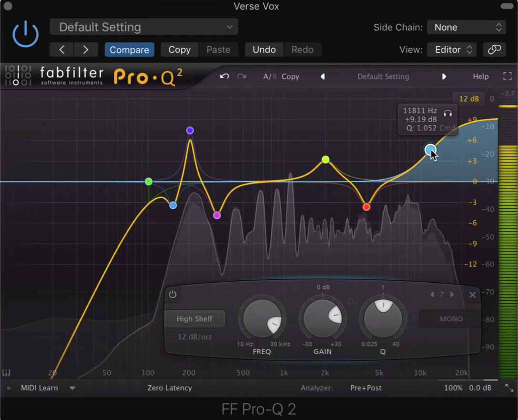This screenshot has height=420, width=518.
Task: Toggle full screen mode icon
Action: (508, 76)
